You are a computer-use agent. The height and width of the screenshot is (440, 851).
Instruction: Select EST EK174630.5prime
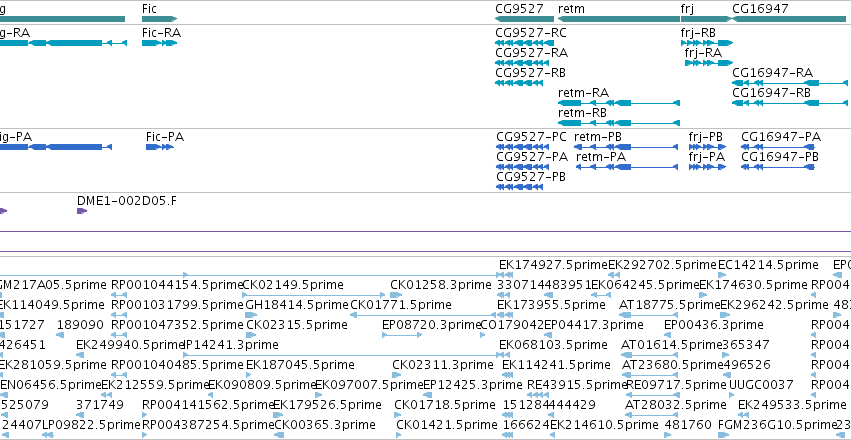pyautogui.click(x=754, y=285)
